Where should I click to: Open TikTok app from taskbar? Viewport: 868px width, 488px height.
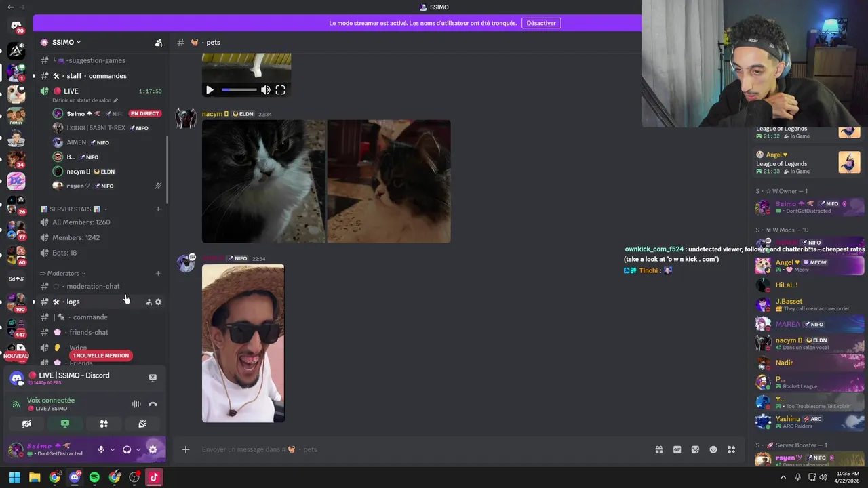coord(154,477)
